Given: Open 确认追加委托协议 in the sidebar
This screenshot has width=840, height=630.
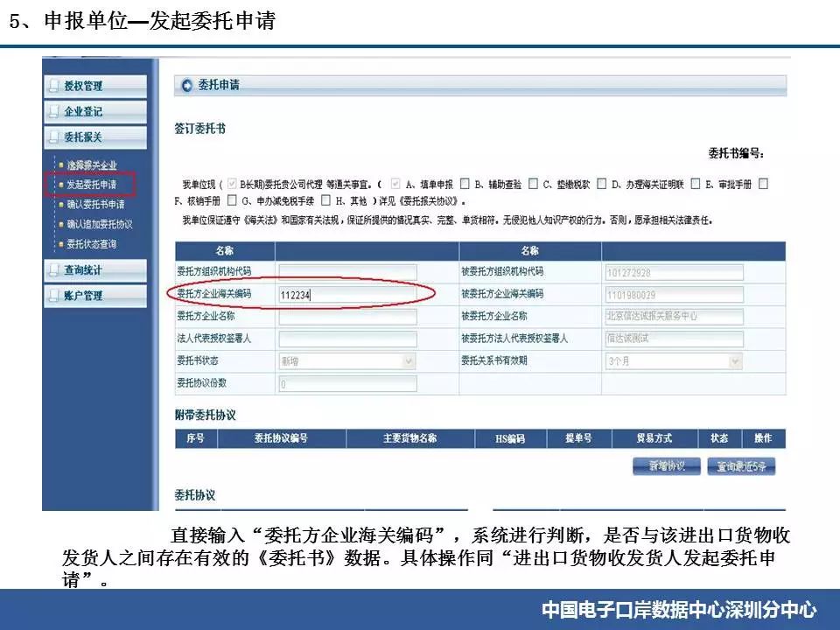Looking at the screenshot, I should click(x=100, y=224).
